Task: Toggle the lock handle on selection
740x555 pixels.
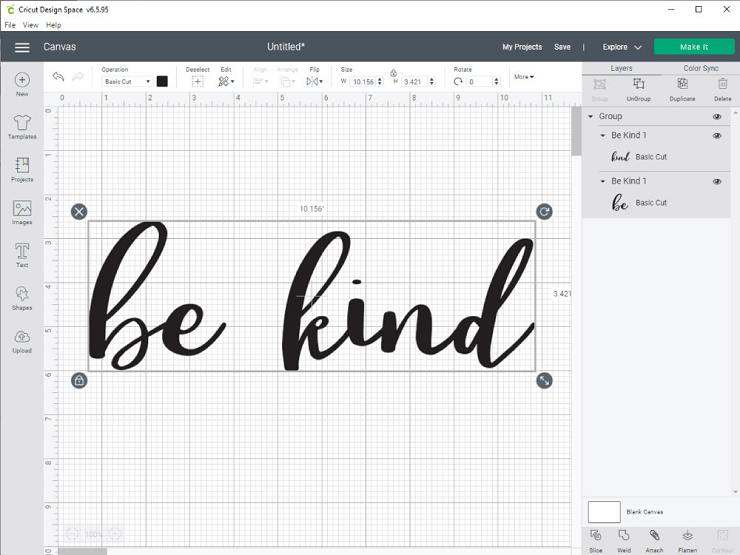Action: 79,380
